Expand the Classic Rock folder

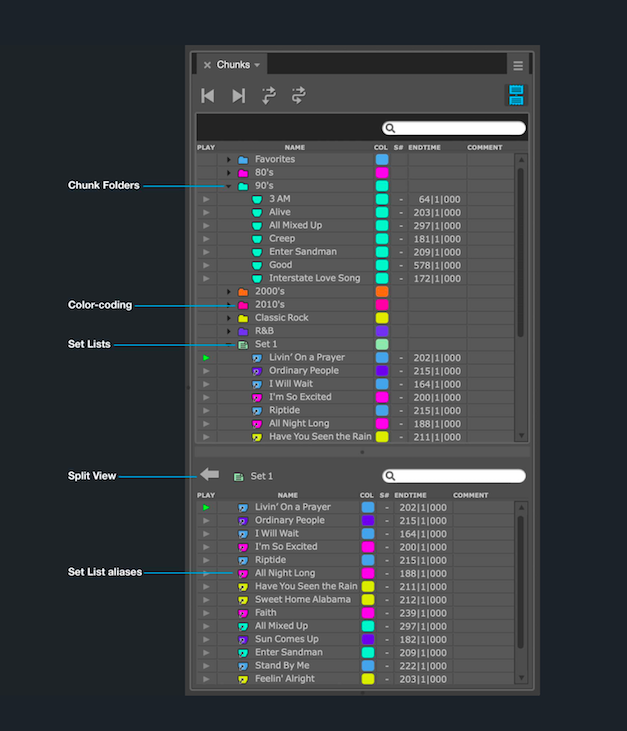coord(228,318)
